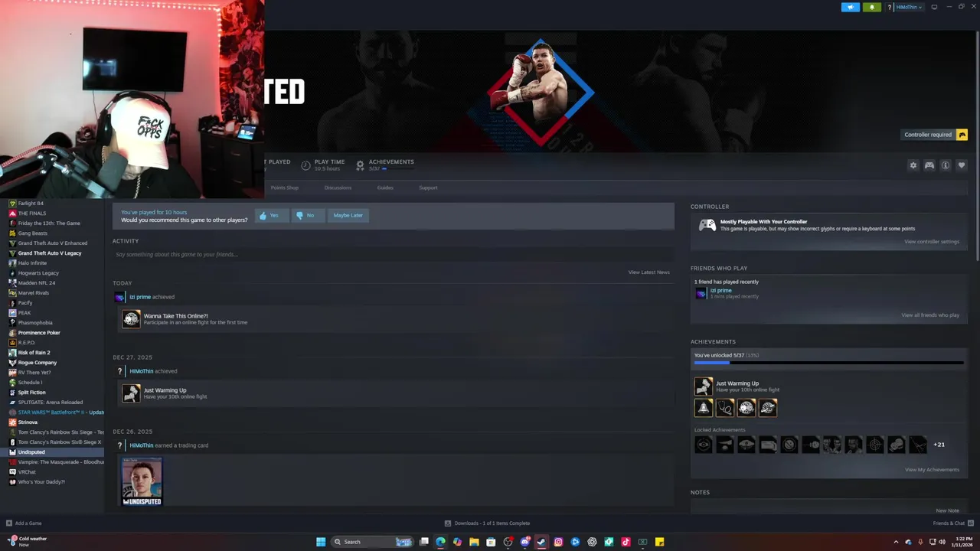This screenshot has width=980, height=551.
Task: Click the Play Time stat
Action: click(x=322, y=165)
